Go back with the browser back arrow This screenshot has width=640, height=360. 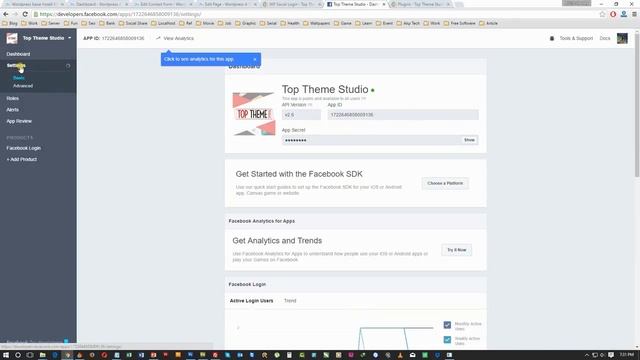(6, 14)
